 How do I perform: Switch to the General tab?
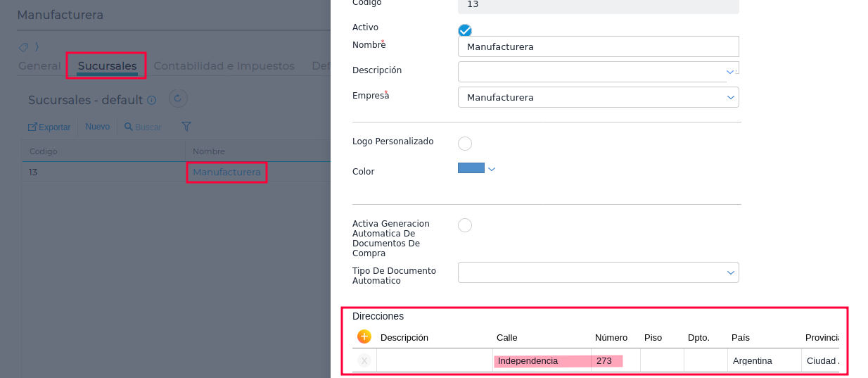pos(39,66)
